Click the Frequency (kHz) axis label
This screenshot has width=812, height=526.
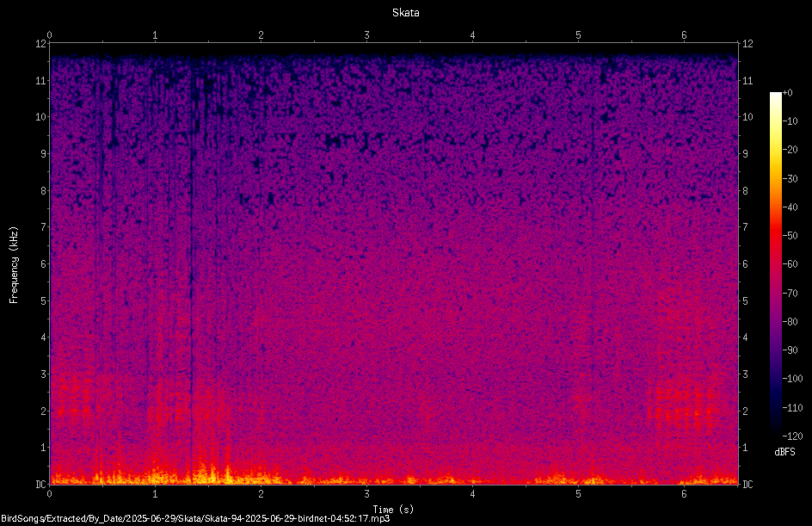(x=14, y=265)
